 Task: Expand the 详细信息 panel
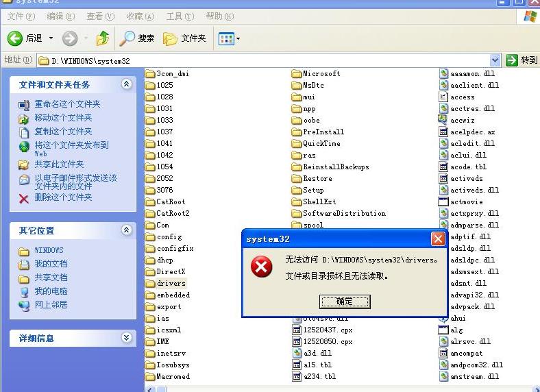tap(126, 338)
